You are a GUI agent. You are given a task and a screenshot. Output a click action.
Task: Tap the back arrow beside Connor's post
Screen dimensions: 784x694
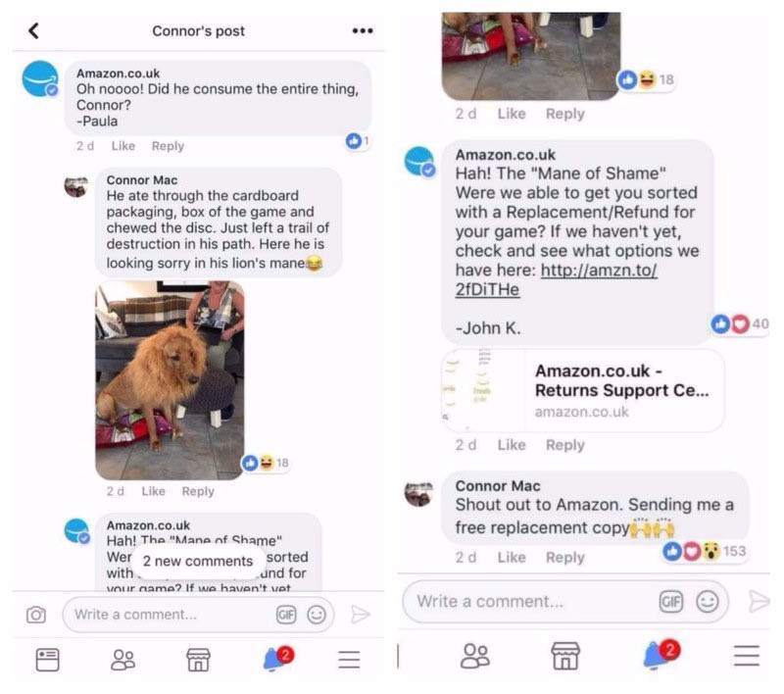pos(33,31)
